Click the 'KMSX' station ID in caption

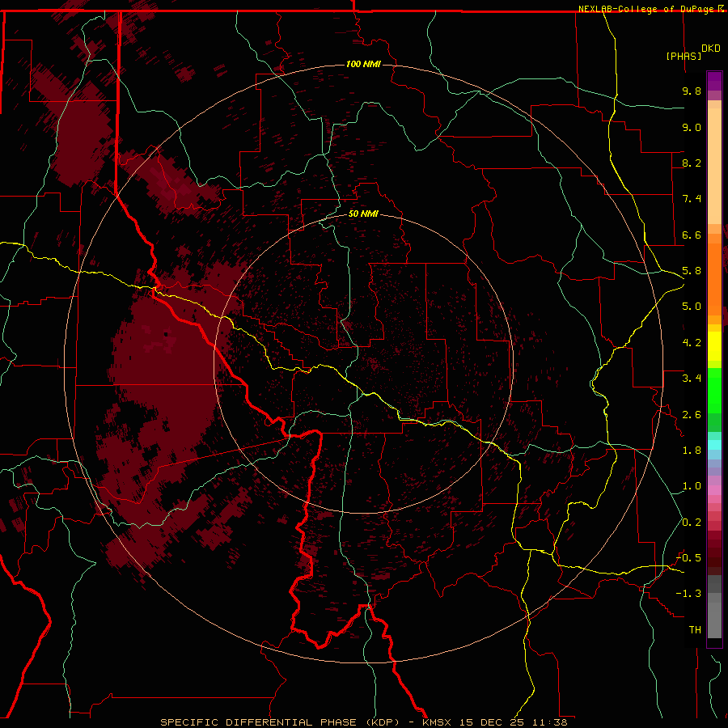(437, 722)
